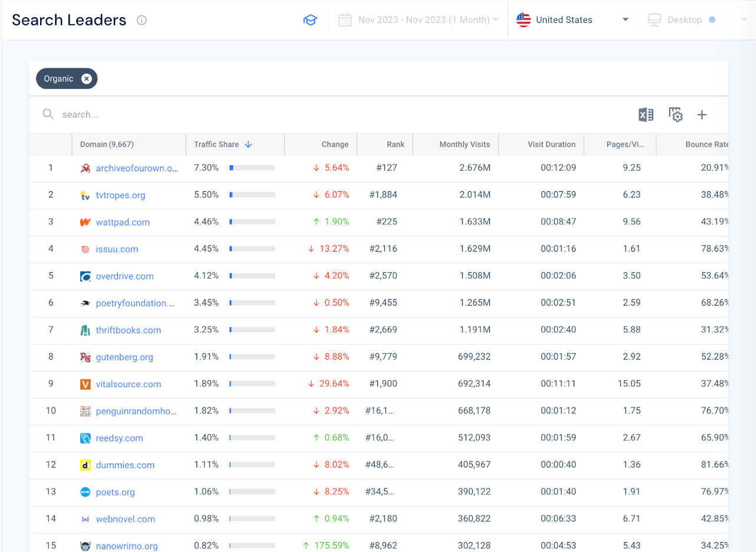Image resolution: width=756 pixels, height=552 pixels.
Task: Click the poets.org favicon
Action: 86,492
